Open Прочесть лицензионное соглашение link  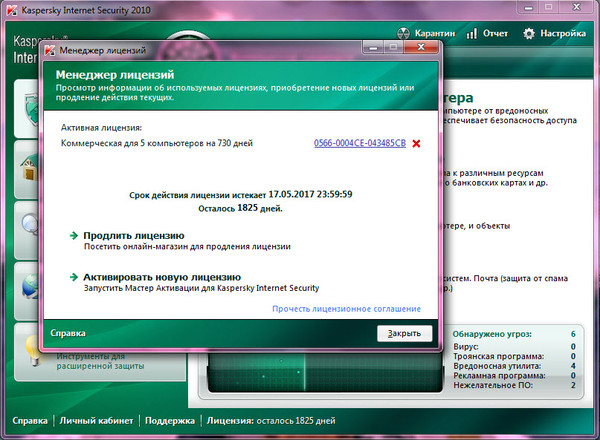[x=346, y=309]
